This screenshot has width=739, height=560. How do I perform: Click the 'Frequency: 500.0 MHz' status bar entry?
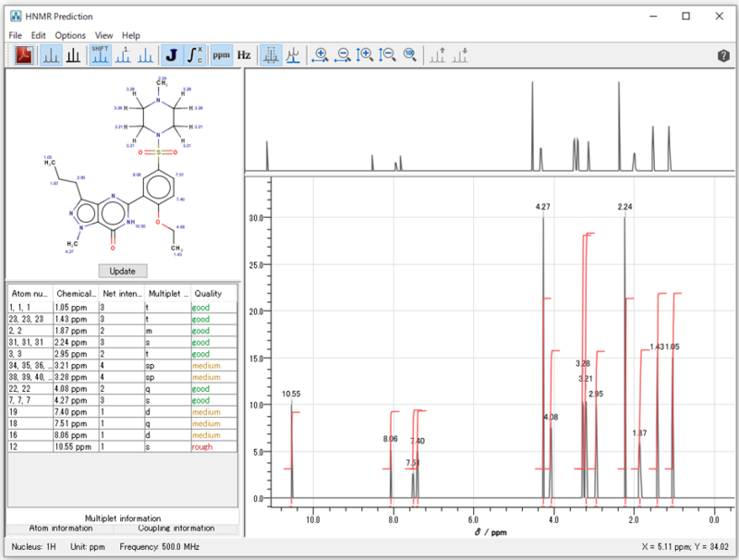159,547
